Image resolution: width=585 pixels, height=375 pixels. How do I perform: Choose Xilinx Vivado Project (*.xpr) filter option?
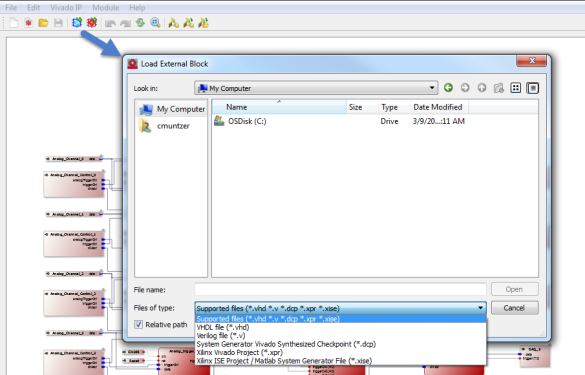(240, 352)
